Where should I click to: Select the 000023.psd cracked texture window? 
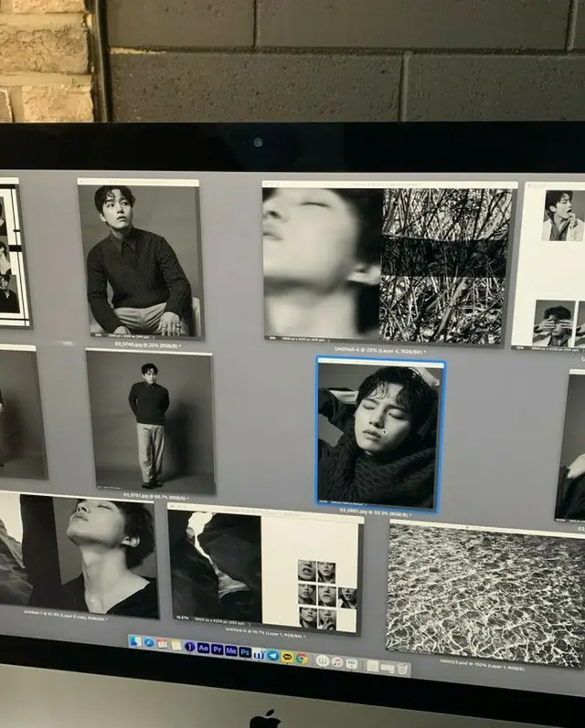(485, 595)
